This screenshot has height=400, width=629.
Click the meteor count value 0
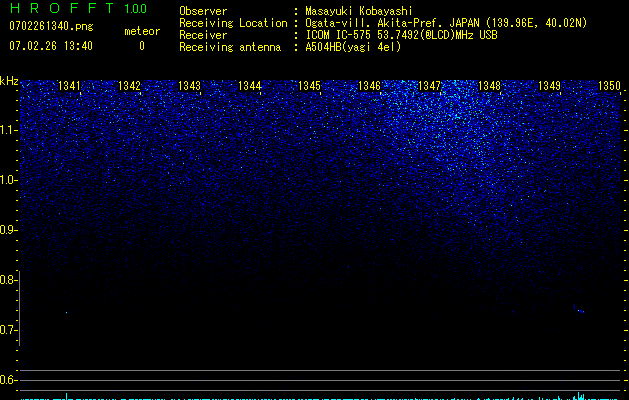[x=142, y=46]
